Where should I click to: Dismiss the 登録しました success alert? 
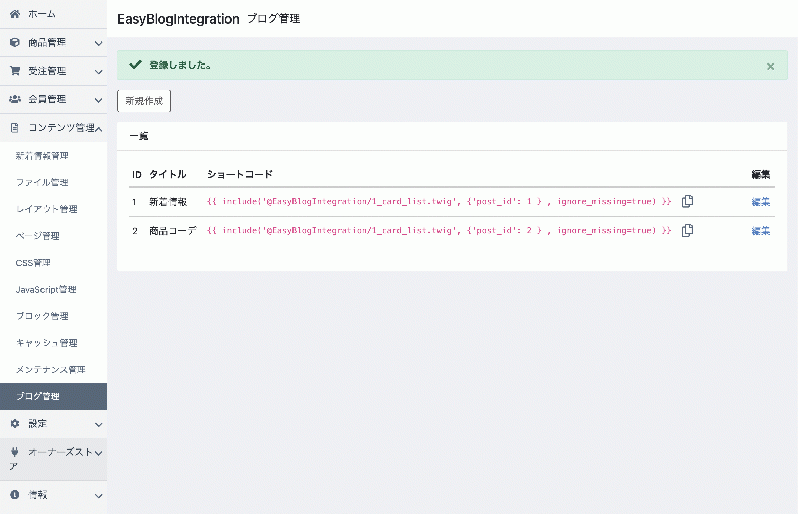(770, 66)
